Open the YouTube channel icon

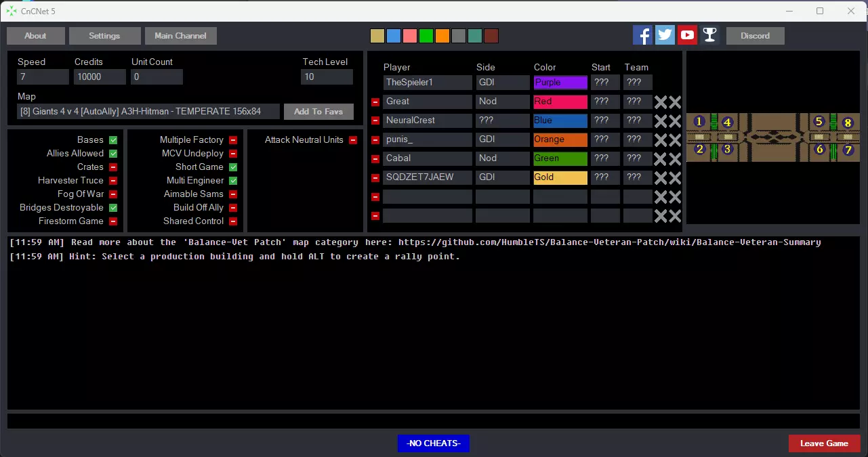point(687,35)
